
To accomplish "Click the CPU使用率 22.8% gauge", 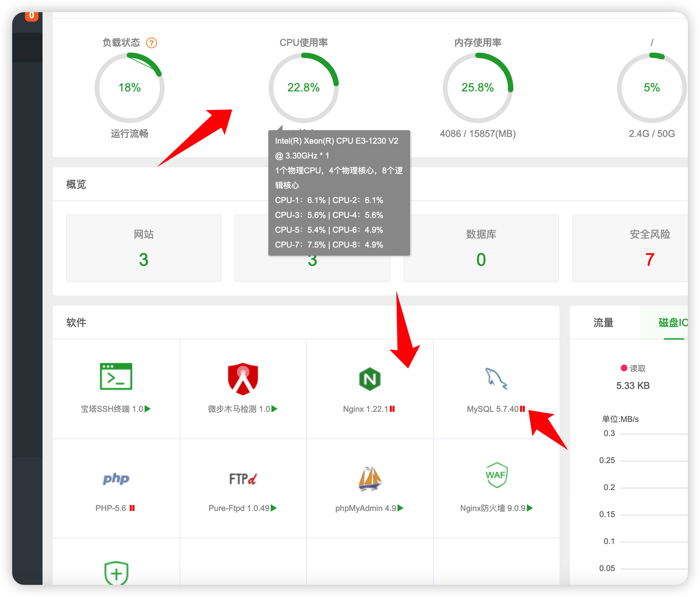I will (304, 88).
